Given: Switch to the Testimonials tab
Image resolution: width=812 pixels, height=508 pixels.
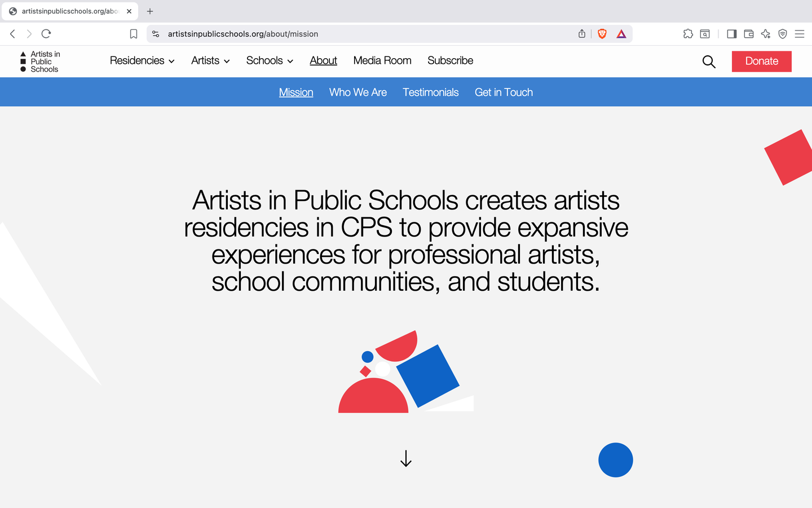Looking at the screenshot, I should pos(430,93).
